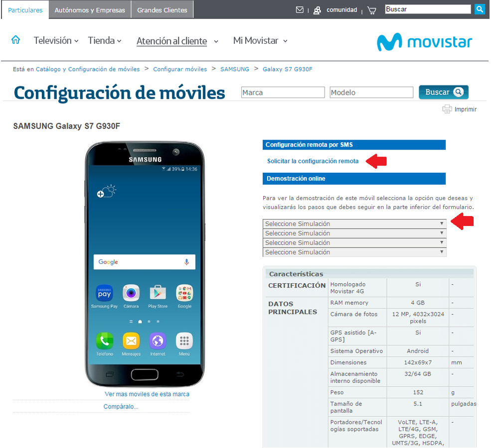
Task: Open Ver mas moviles de esta marca
Action: tap(146, 394)
